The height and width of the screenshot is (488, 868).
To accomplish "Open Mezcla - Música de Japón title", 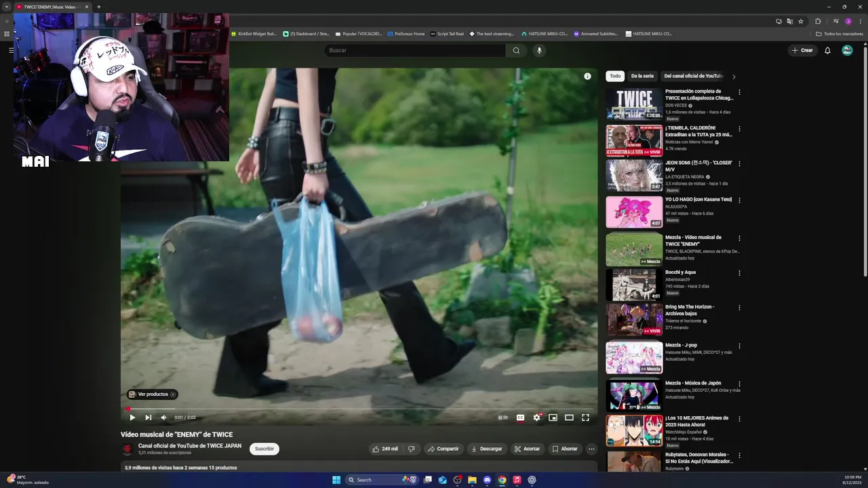I will (x=693, y=383).
